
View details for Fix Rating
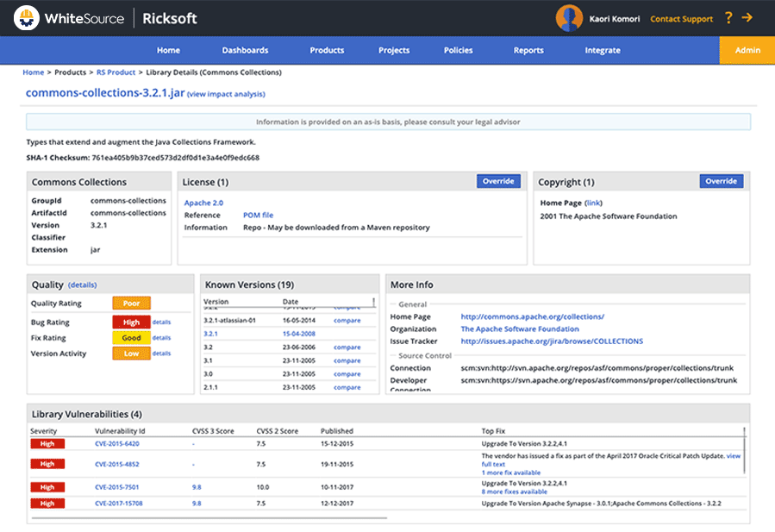pyautogui.click(x=161, y=338)
